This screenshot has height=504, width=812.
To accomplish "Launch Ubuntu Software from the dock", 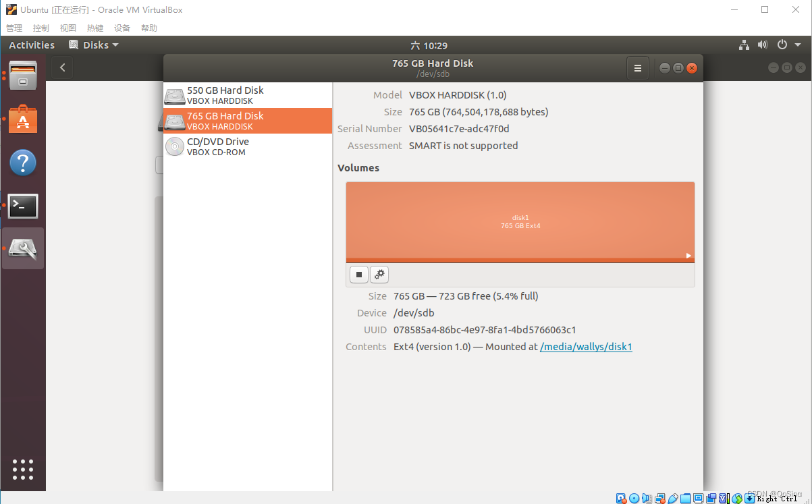I will (x=23, y=119).
